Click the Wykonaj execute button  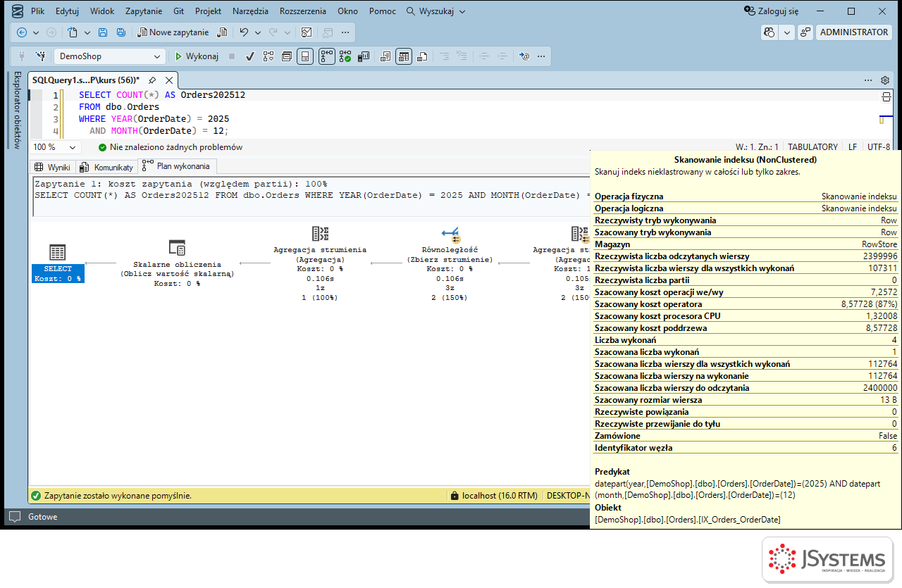click(x=197, y=56)
